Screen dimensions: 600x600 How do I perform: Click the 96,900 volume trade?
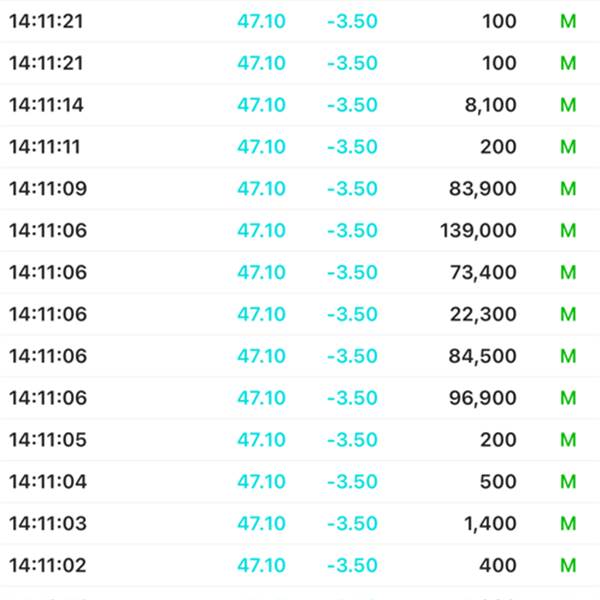(x=484, y=399)
